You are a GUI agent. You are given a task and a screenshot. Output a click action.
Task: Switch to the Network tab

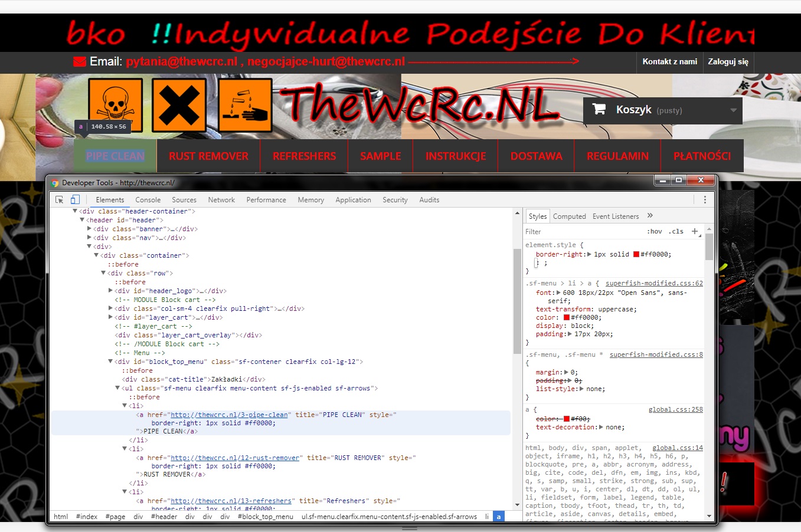tap(221, 200)
